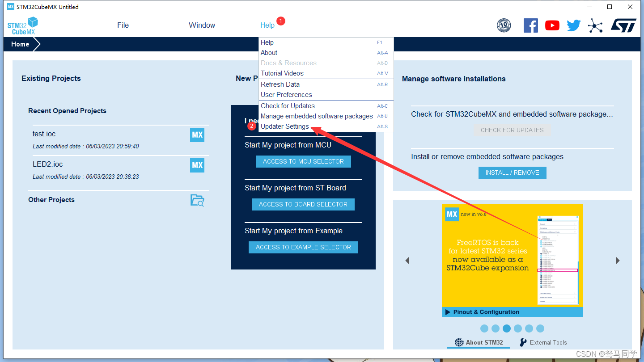Choose Help entry in Help menu
This screenshot has height=362, width=644.
(x=326, y=42)
